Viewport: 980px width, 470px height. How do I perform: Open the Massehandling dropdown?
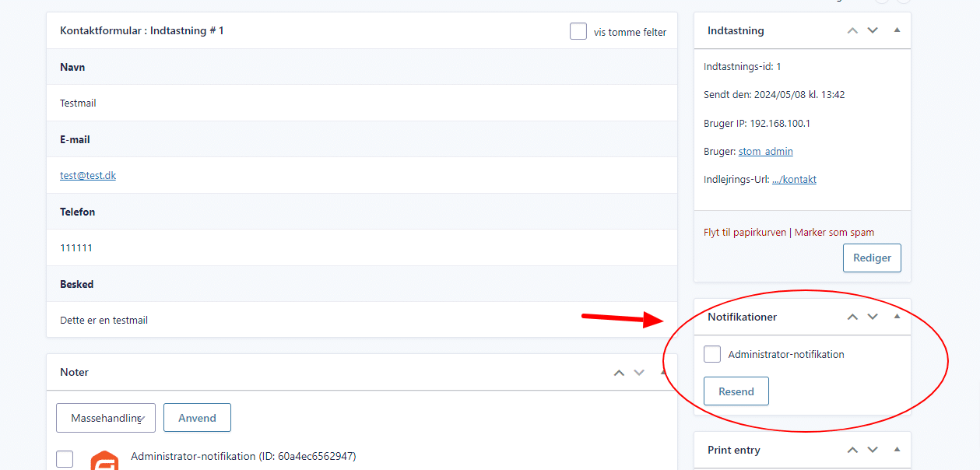pos(106,418)
